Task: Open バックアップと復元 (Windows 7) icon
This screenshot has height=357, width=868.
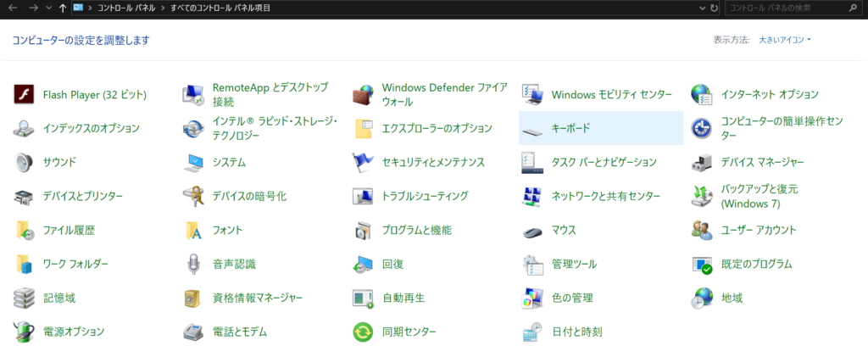Action: pos(701,197)
